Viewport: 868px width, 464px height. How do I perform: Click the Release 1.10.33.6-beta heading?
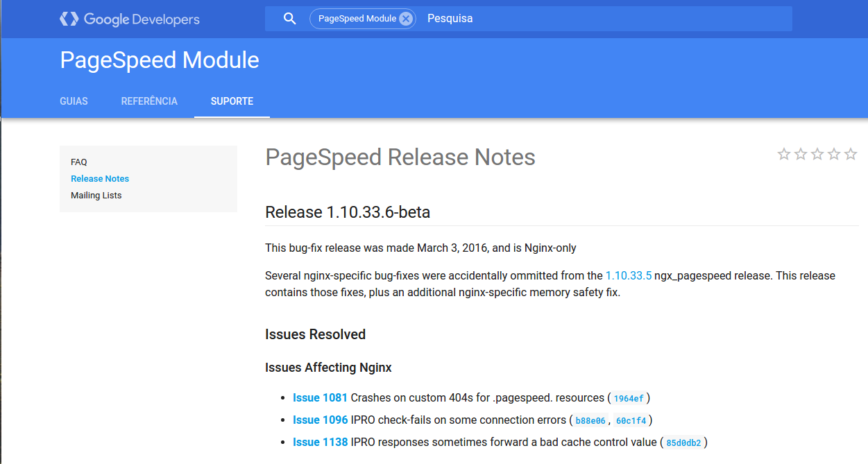[348, 212]
